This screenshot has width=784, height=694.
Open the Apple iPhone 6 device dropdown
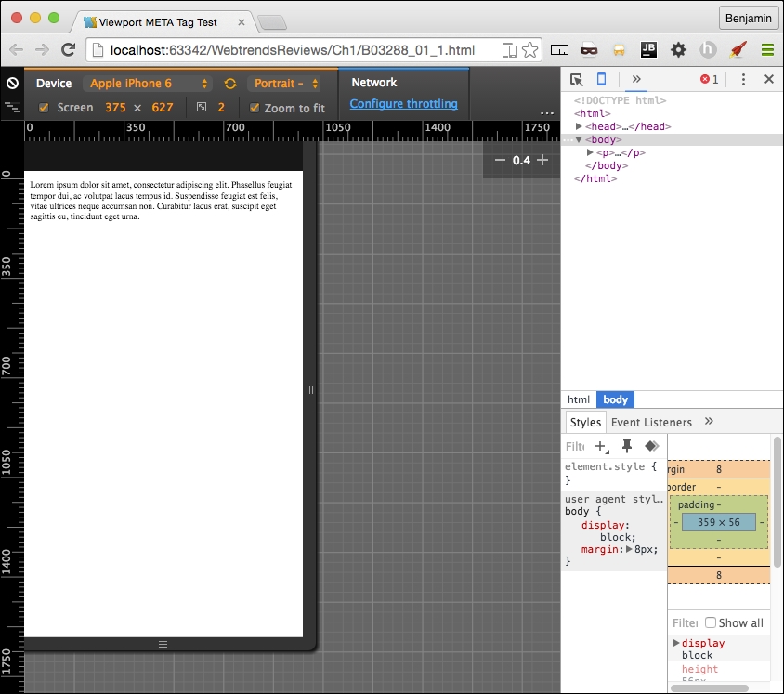(147, 84)
